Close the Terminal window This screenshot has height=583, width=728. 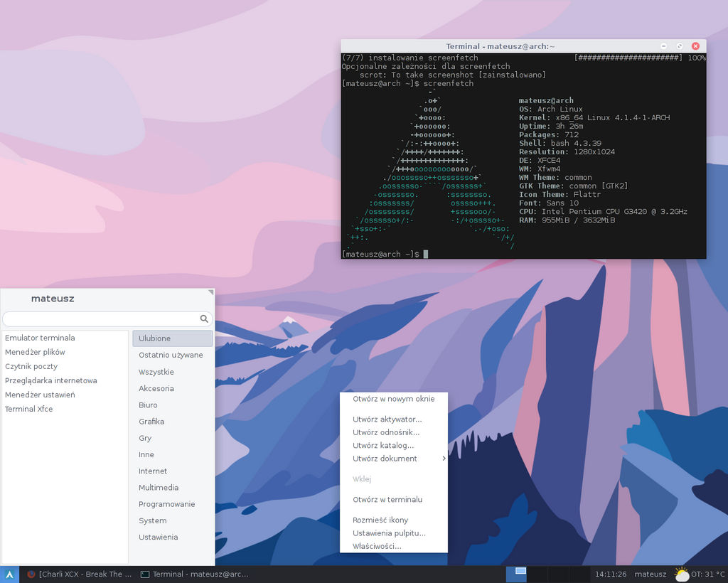(695, 46)
